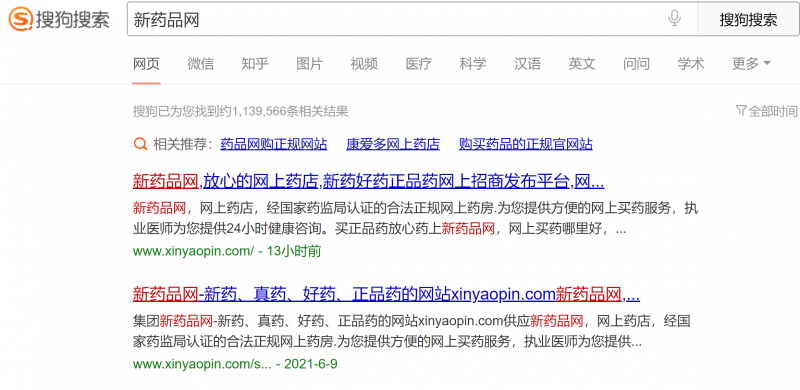
Task: Open related suggestion 药品网购正规网站
Action: [x=273, y=144]
